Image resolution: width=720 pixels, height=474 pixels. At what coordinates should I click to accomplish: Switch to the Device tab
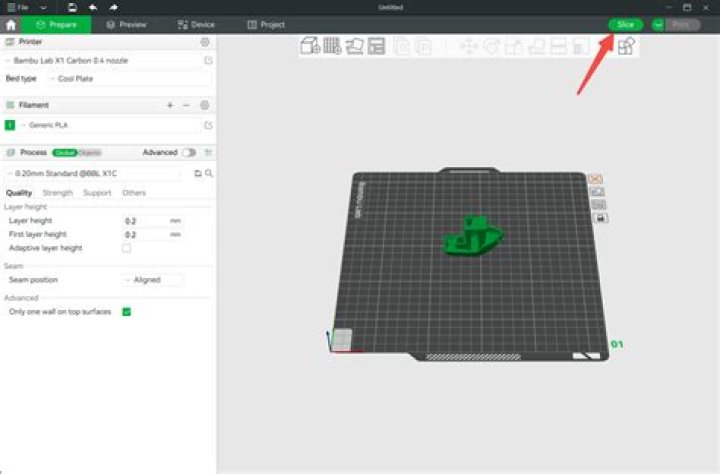(196, 25)
